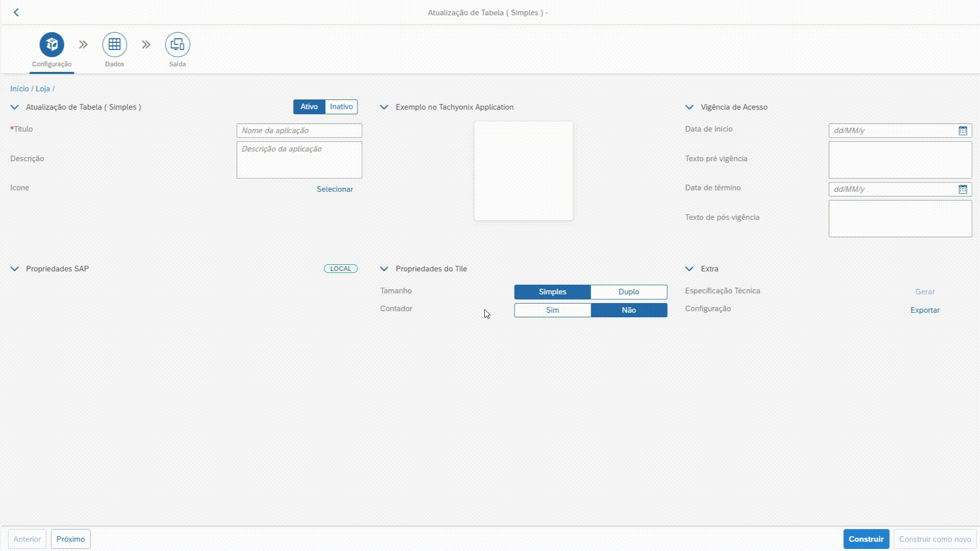The height and width of the screenshot is (551, 980).
Task: Collapse Propriedades SAP section
Action: [x=15, y=269]
